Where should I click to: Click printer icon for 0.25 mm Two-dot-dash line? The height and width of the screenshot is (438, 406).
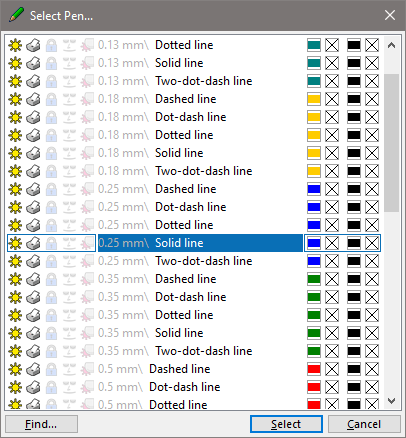click(33, 261)
